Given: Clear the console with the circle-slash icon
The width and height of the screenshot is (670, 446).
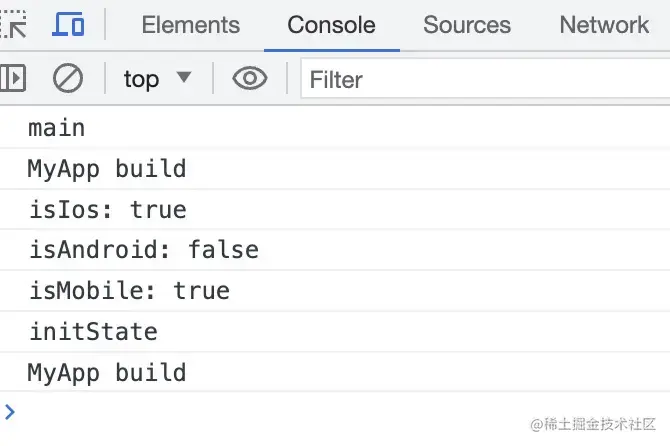Looking at the screenshot, I should [x=68, y=78].
